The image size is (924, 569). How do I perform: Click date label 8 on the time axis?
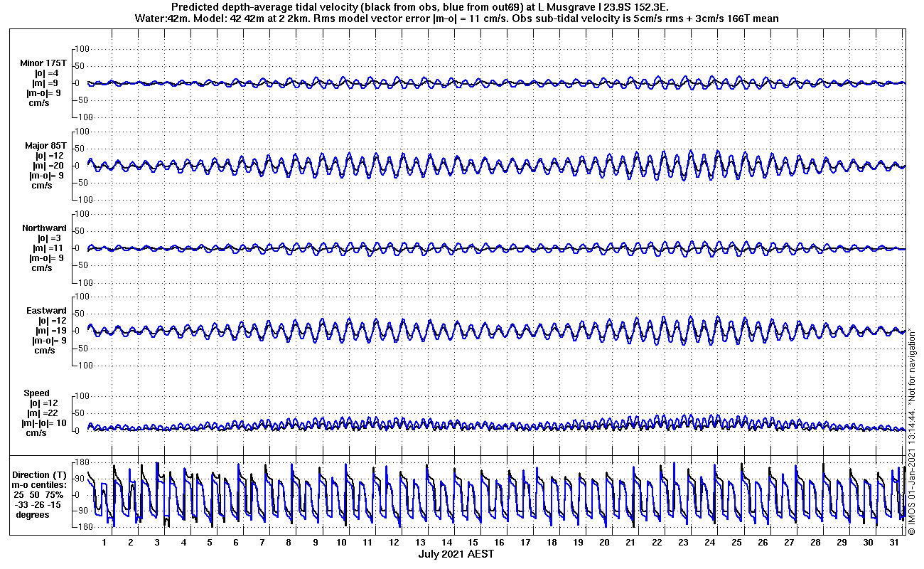click(289, 542)
